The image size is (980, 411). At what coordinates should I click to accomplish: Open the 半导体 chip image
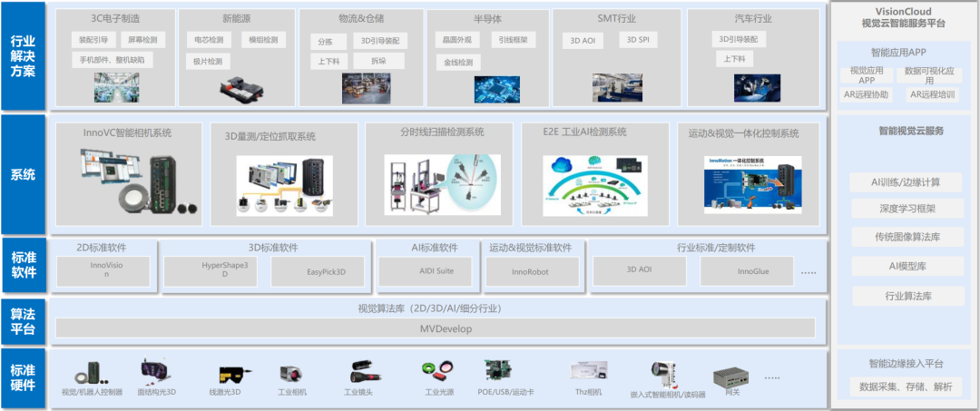coord(497,89)
